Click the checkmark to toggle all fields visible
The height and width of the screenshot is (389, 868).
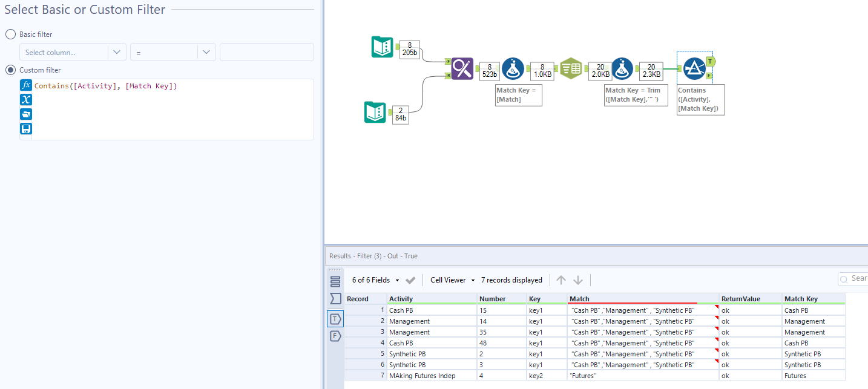point(410,280)
